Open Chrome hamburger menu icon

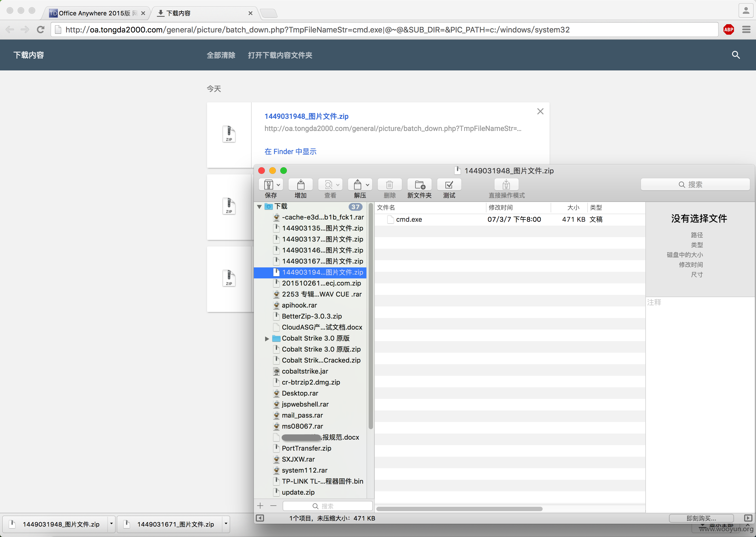point(746,30)
